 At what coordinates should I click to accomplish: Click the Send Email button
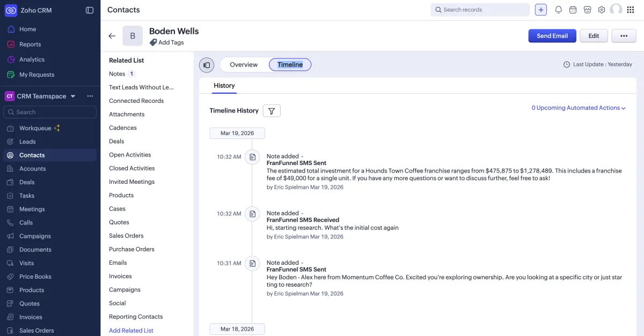coord(552,35)
